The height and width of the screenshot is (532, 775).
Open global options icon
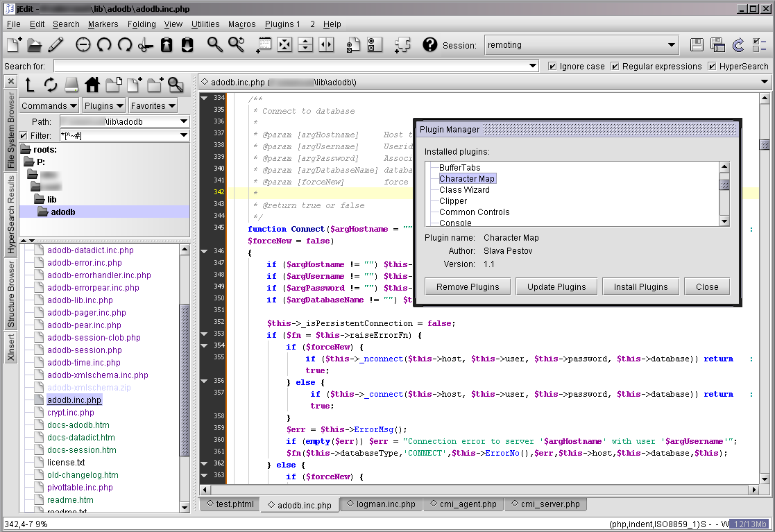pos(375,45)
